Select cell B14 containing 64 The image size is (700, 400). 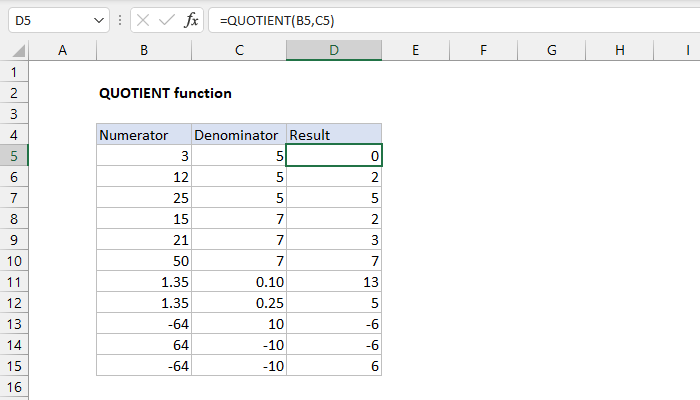click(x=144, y=345)
